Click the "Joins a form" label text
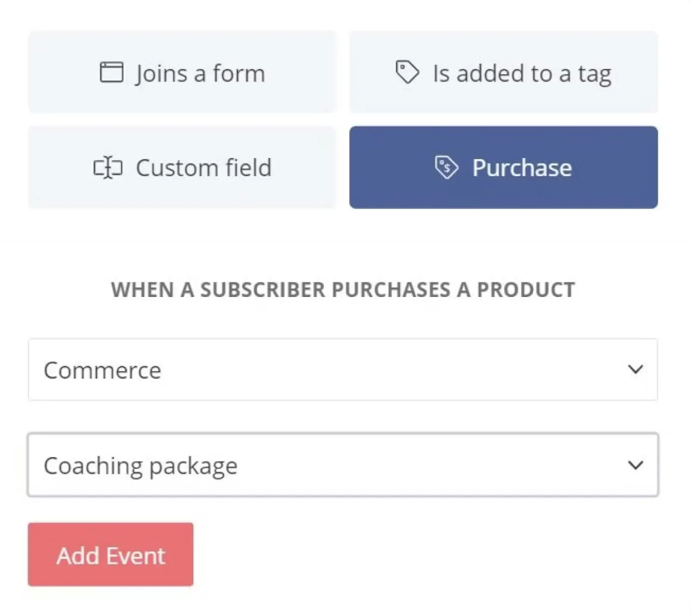Image resolution: width=691 pixels, height=616 pixels. tap(200, 73)
